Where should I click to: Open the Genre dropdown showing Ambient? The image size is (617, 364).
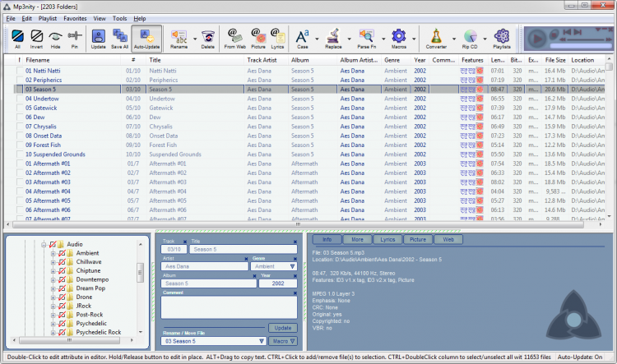click(292, 266)
